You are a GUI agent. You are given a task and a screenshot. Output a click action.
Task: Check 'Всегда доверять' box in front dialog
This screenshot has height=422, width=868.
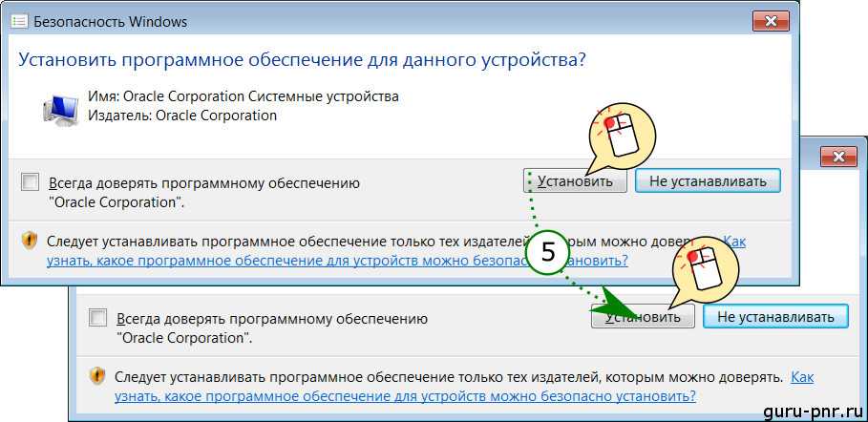pos(30,181)
